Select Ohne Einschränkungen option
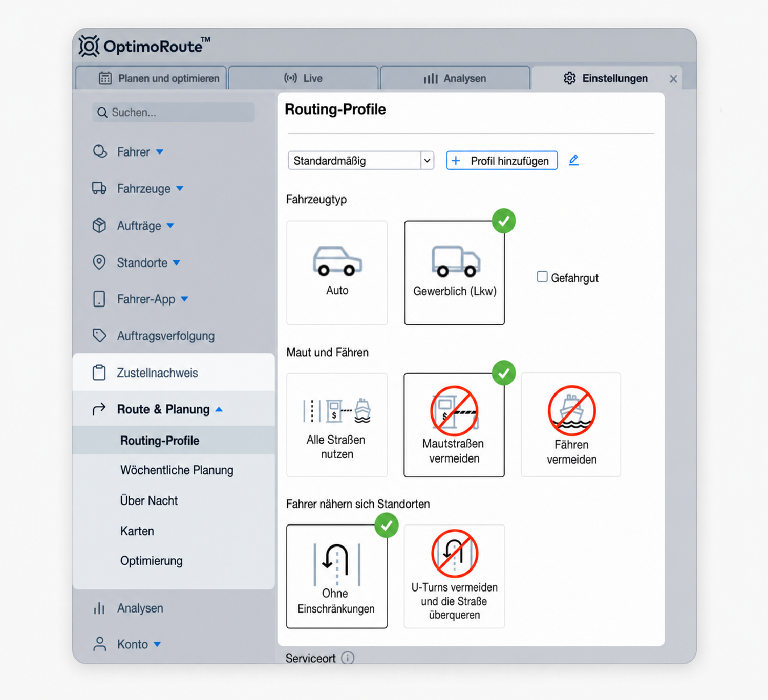The image size is (768, 700). (x=337, y=576)
